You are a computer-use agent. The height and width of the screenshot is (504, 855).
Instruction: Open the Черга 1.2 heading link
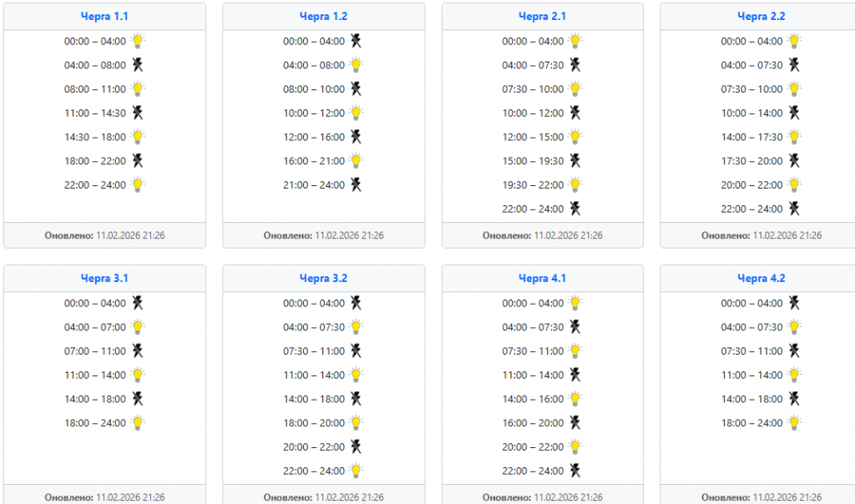323,17
